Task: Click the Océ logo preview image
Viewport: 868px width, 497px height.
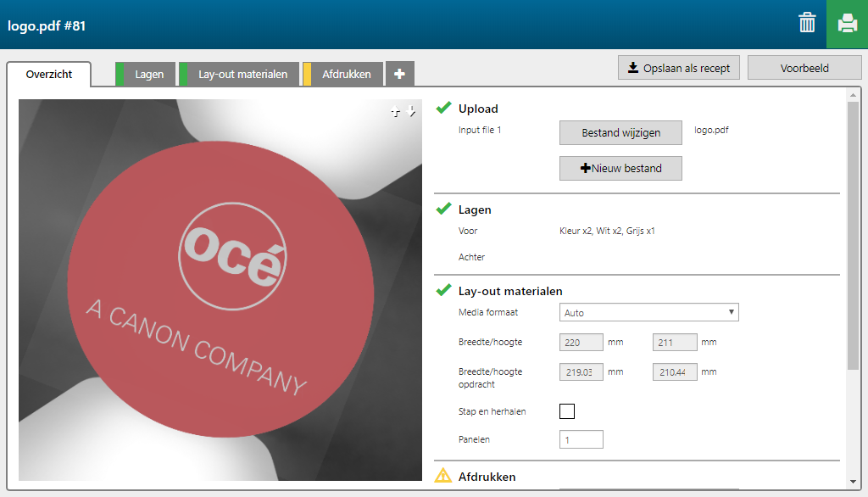Action: click(x=220, y=290)
